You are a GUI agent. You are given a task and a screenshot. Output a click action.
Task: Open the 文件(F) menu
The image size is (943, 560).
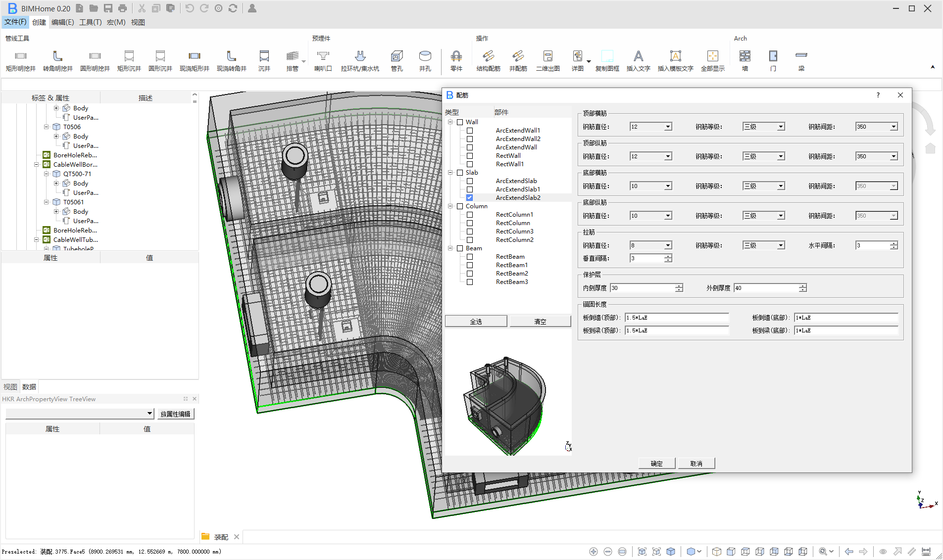point(15,22)
